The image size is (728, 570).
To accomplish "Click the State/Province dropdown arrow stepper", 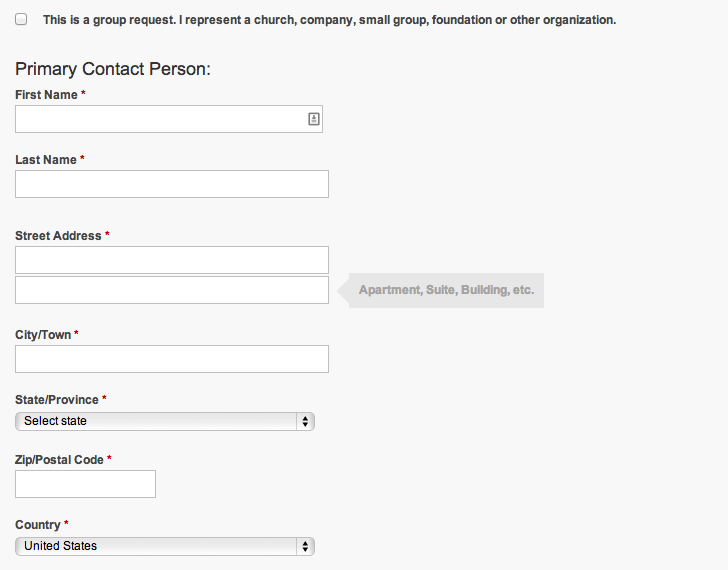I will click(x=305, y=421).
